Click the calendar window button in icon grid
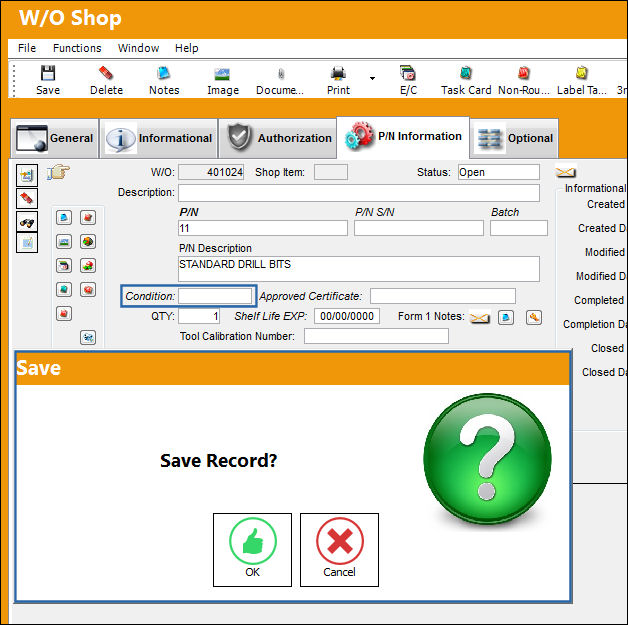Viewport: 628px width, 625px height. tap(64, 265)
